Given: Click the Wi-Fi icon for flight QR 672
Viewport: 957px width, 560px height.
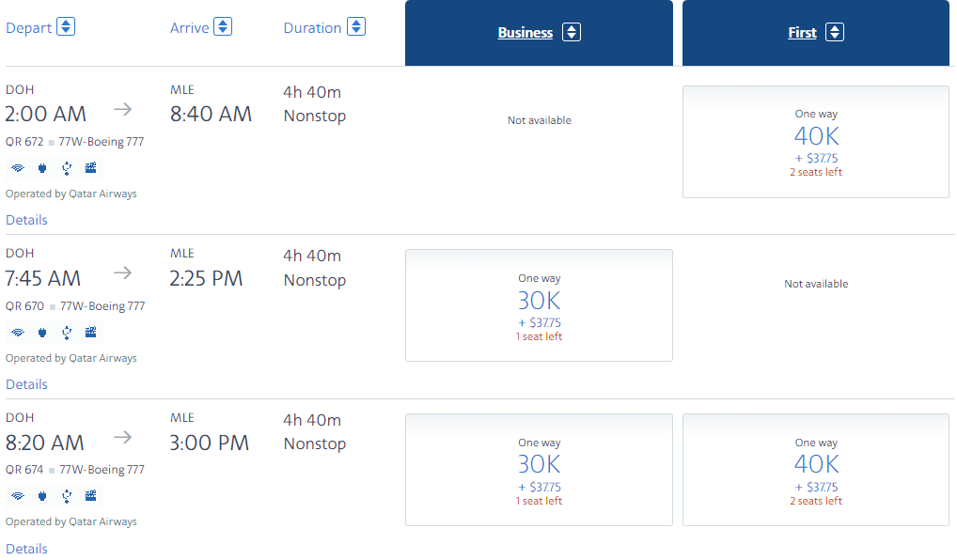Looking at the screenshot, I should pos(17,168).
